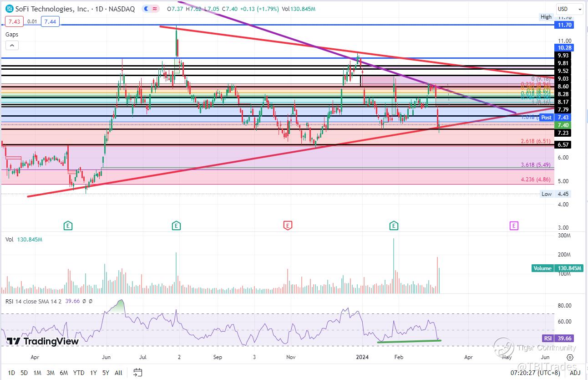Screen dimensions: 588x380
Task: Collapse the indicator legend with chevron button
Action: [x=12, y=45]
